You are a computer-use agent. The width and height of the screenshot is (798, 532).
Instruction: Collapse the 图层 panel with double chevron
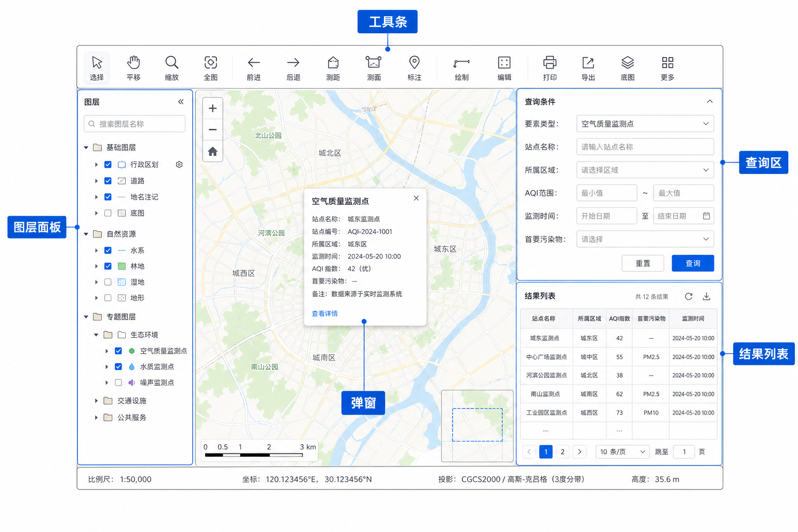[x=181, y=102]
